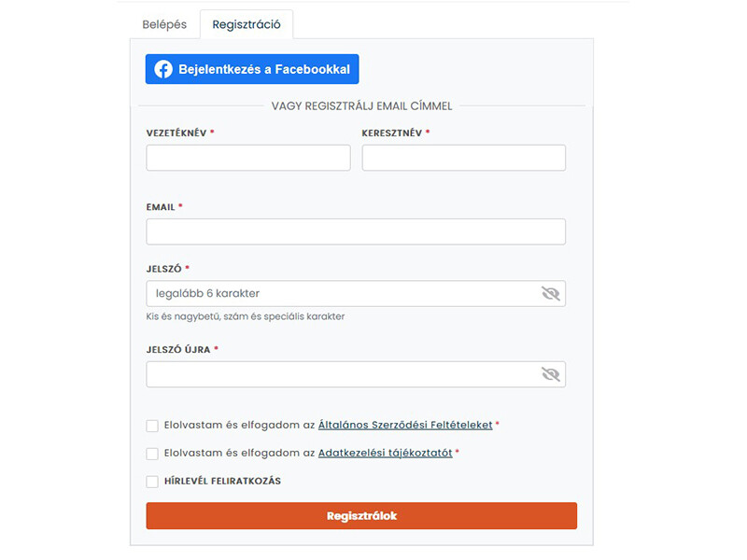Click the Hírlevél feliratkozás label text
The image size is (747, 560).
(x=222, y=482)
